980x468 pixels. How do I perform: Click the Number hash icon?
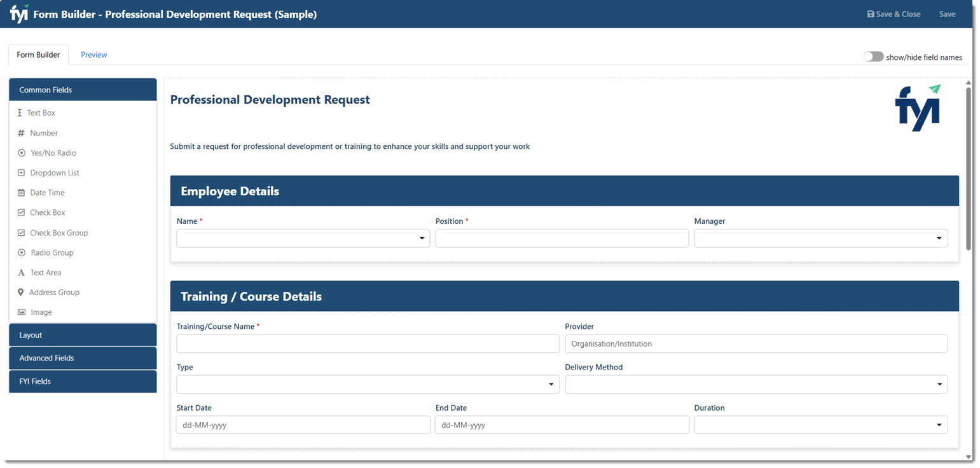click(21, 133)
